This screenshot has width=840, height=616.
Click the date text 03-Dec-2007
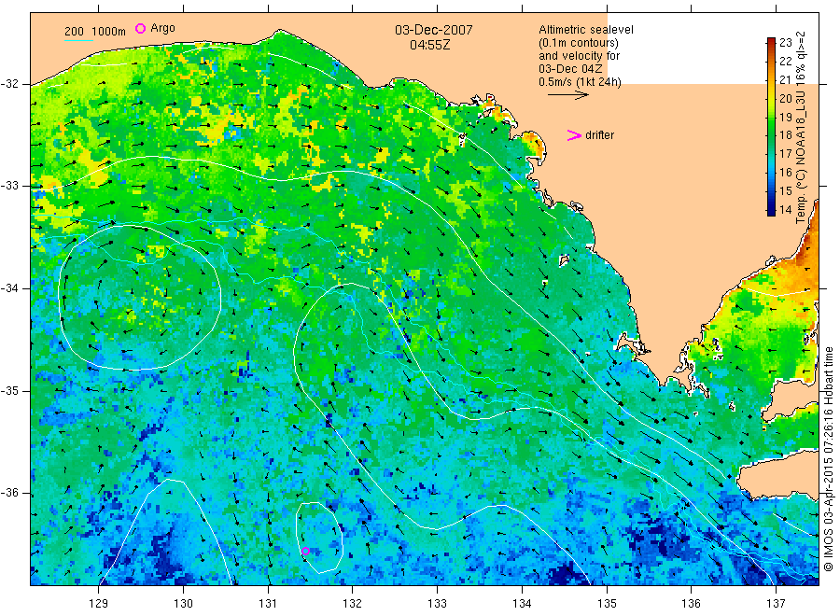(x=433, y=30)
